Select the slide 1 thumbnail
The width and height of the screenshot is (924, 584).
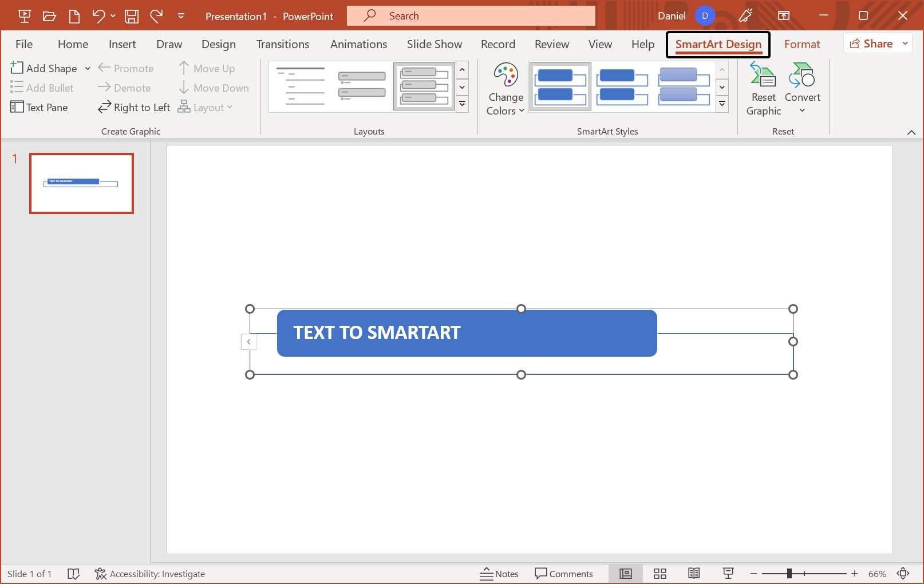tap(81, 183)
